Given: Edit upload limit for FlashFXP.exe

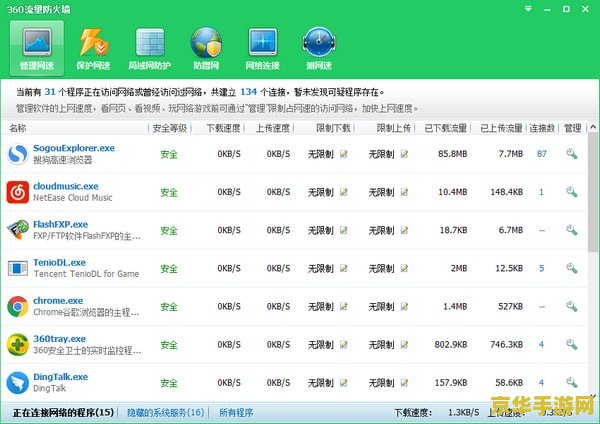Looking at the screenshot, I should coord(404,230).
